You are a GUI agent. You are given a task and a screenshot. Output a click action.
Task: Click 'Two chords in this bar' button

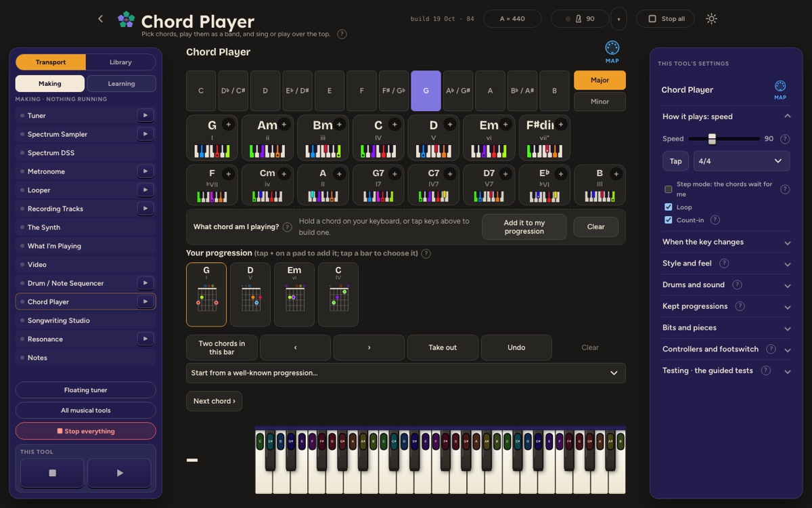pos(222,347)
